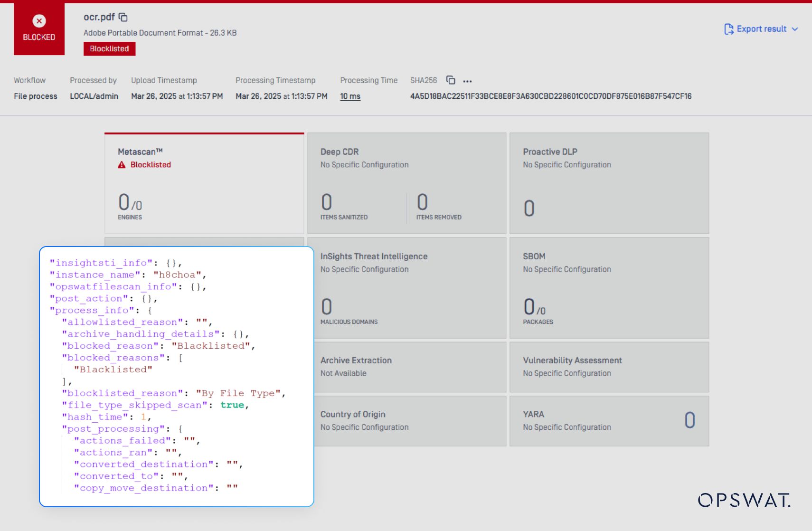Click the red Blocklisted badge
Image resolution: width=812 pixels, height=531 pixels.
coord(109,49)
